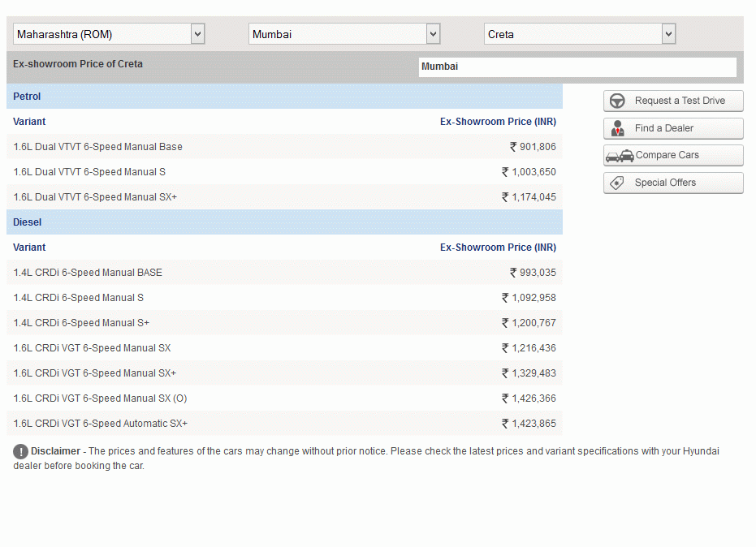Click price ₹ 1,426,366
This screenshot has height=547, width=756.
pyautogui.click(x=529, y=398)
